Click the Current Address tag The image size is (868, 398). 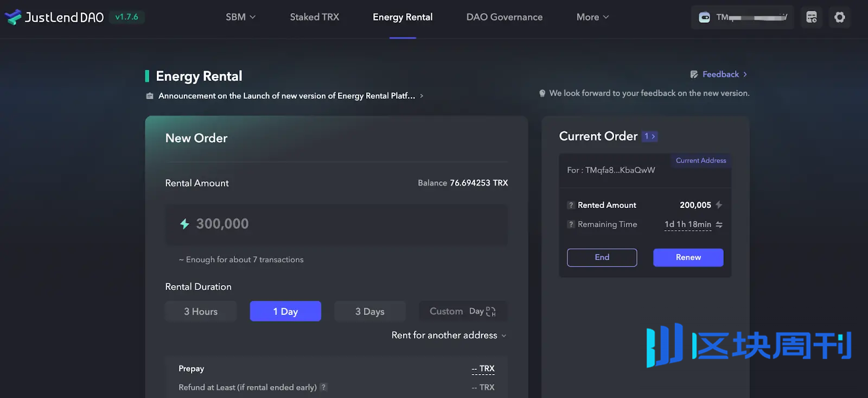(x=701, y=160)
